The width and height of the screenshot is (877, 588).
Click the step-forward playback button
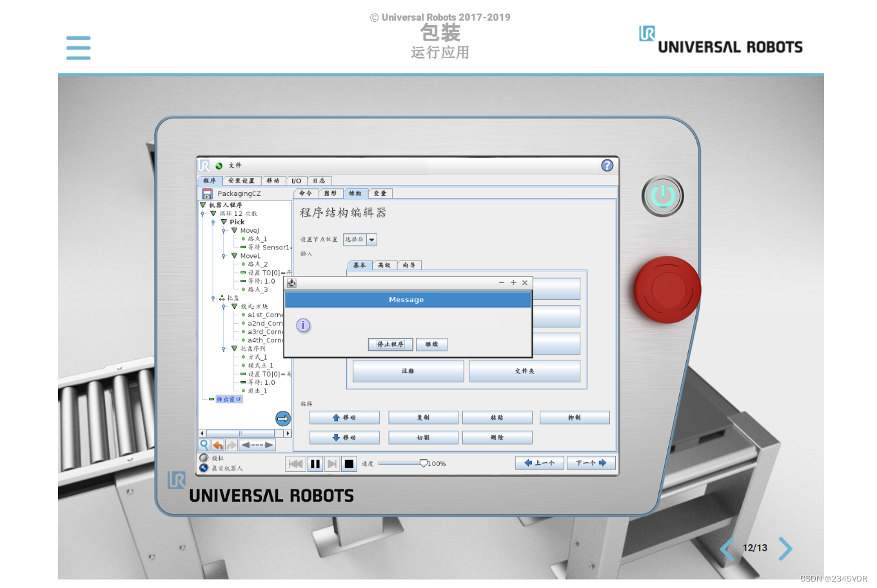(x=332, y=464)
